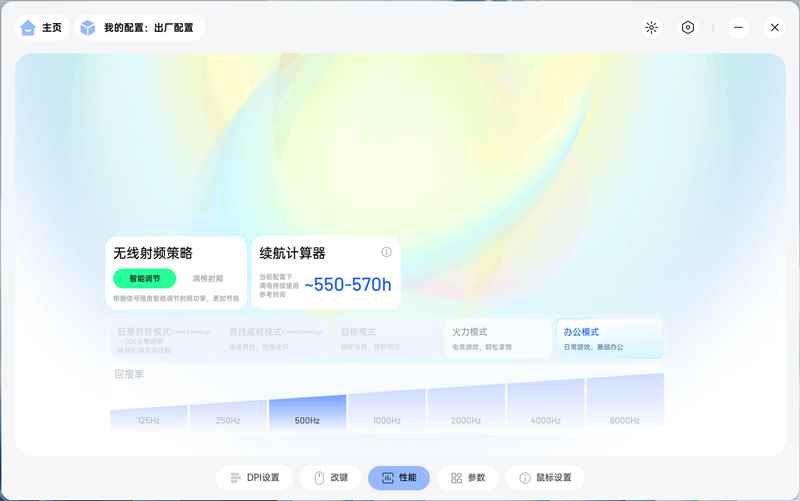Set polling rate to 125Hz
Screen dimensions: 800x501
(x=148, y=417)
